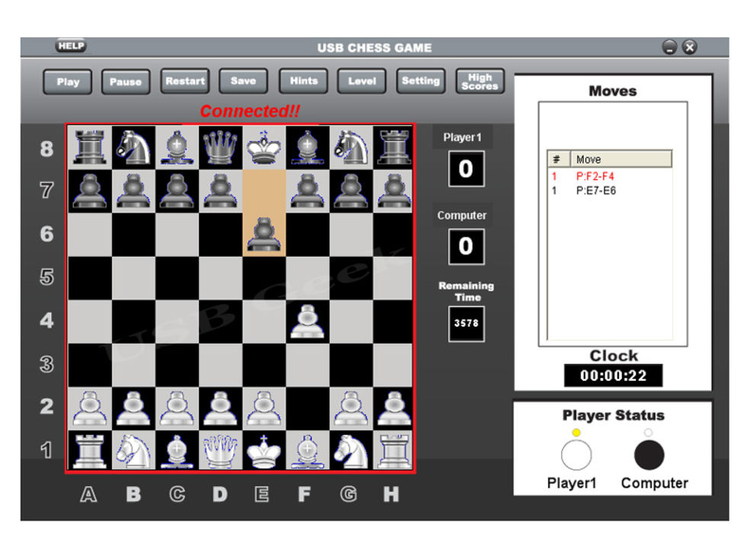Image resolution: width=747 pixels, height=560 pixels.
Task: Select the P:F2-F4 move entry
Action: click(x=595, y=176)
